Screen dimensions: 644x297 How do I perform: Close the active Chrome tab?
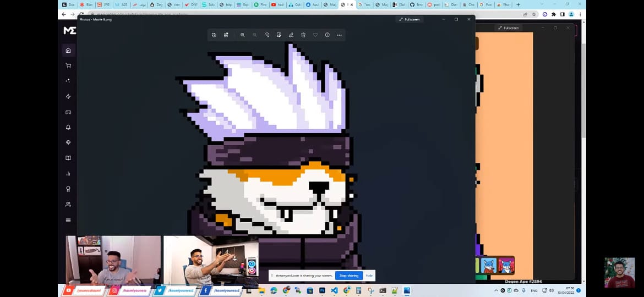coord(352,4)
